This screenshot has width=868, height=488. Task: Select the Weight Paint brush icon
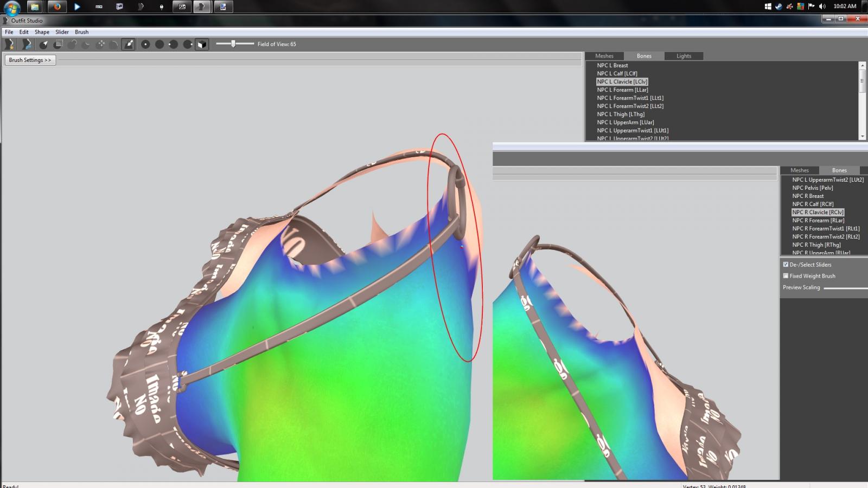[129, 44]
